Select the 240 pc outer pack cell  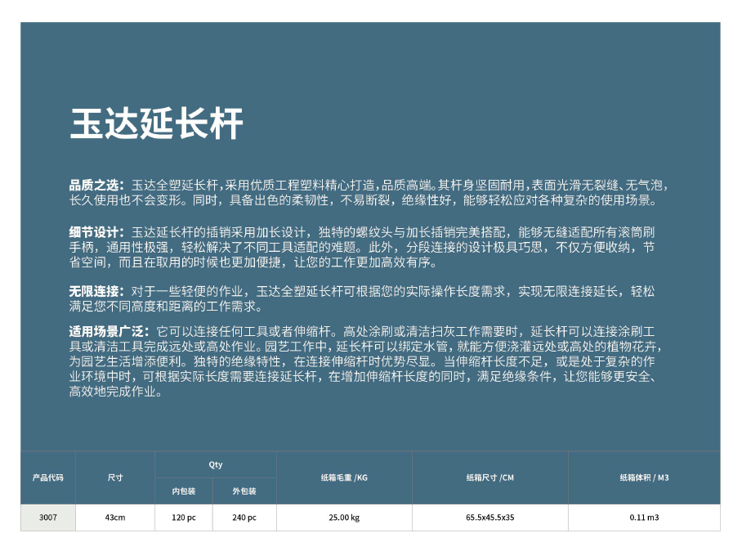pyautogui.click(x=244, y=517)
